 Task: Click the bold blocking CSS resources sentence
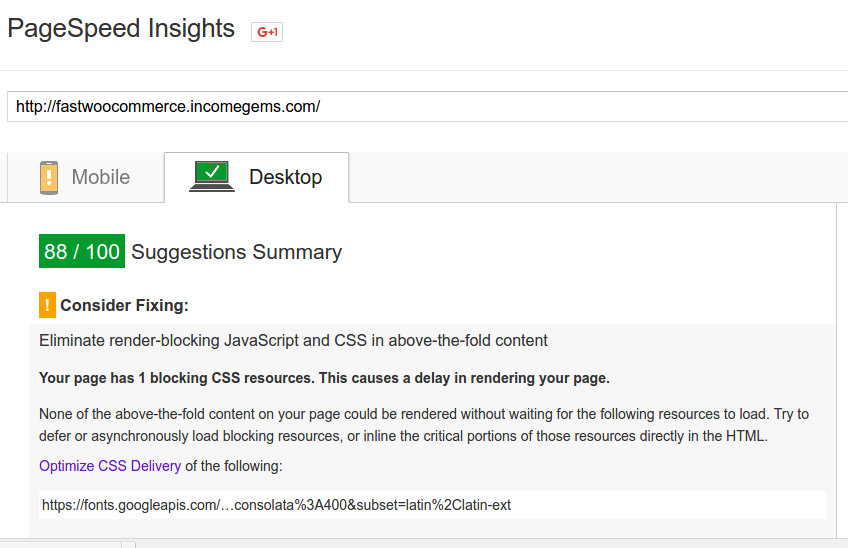tap(324, 378)
